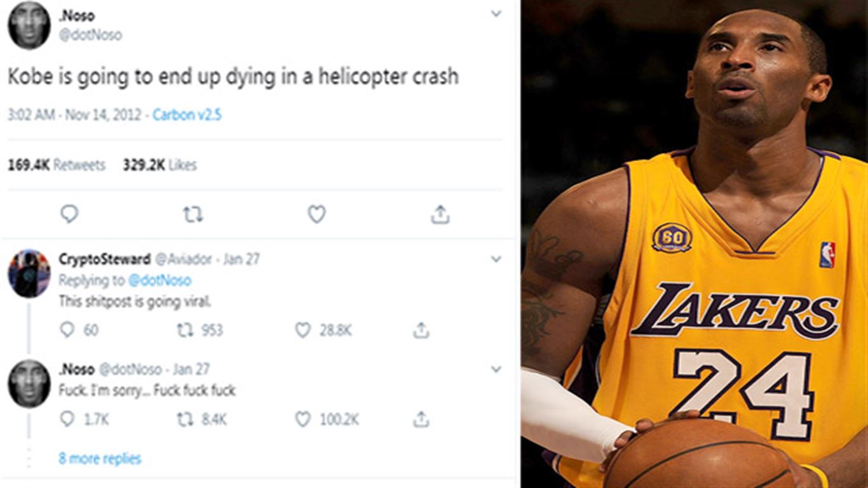This screenshot has width=868, height=488.
Task: Open dropdown chevron on .Noso's reply
Action: click(x=496, y=369)
